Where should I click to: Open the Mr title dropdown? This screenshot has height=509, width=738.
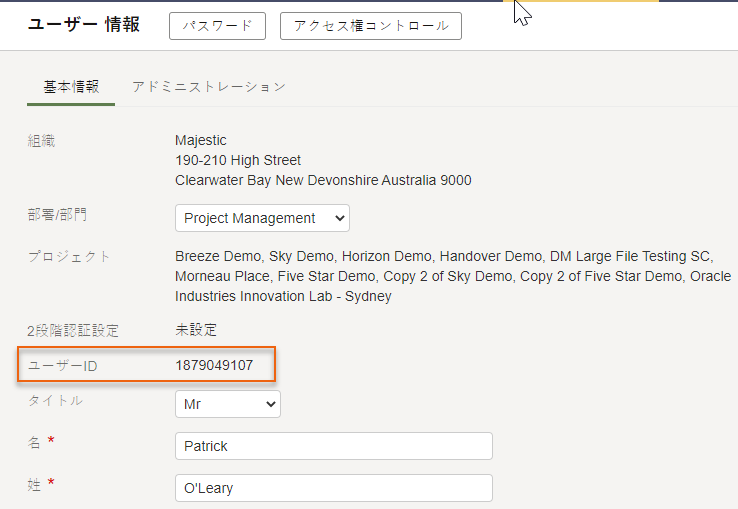click(x=228, y=404)
